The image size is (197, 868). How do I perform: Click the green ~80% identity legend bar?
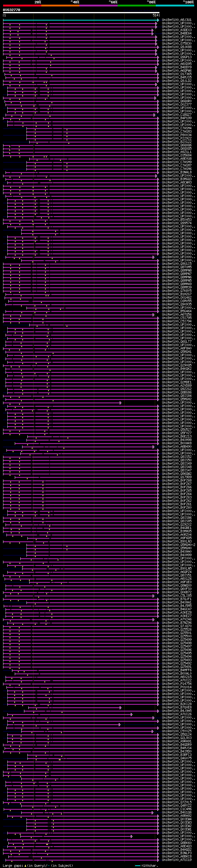137,6
